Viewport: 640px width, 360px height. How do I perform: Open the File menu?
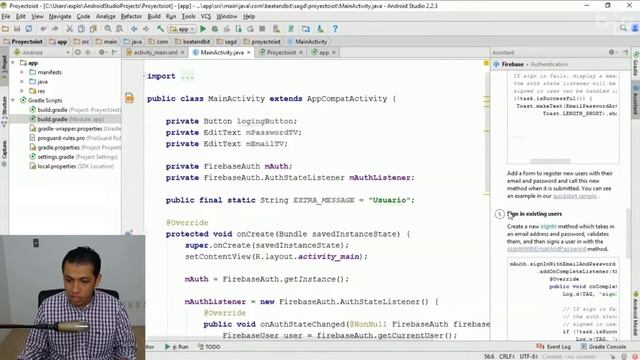6,16
